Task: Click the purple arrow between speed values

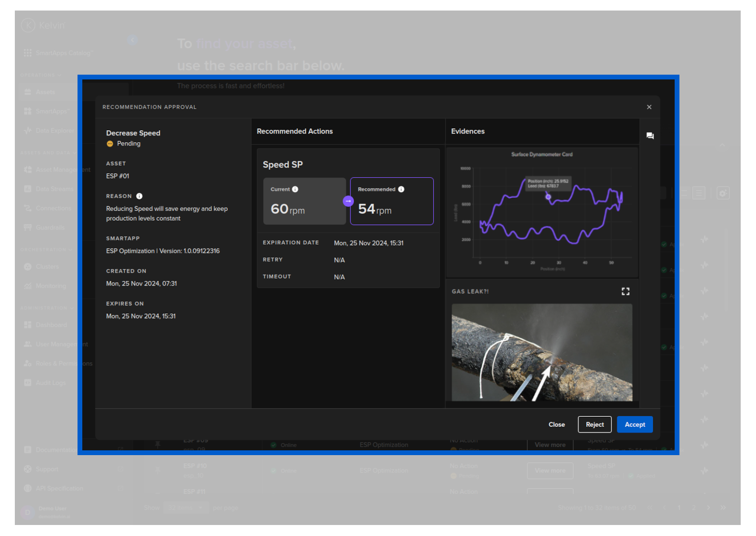Action: tap(348, 201)
